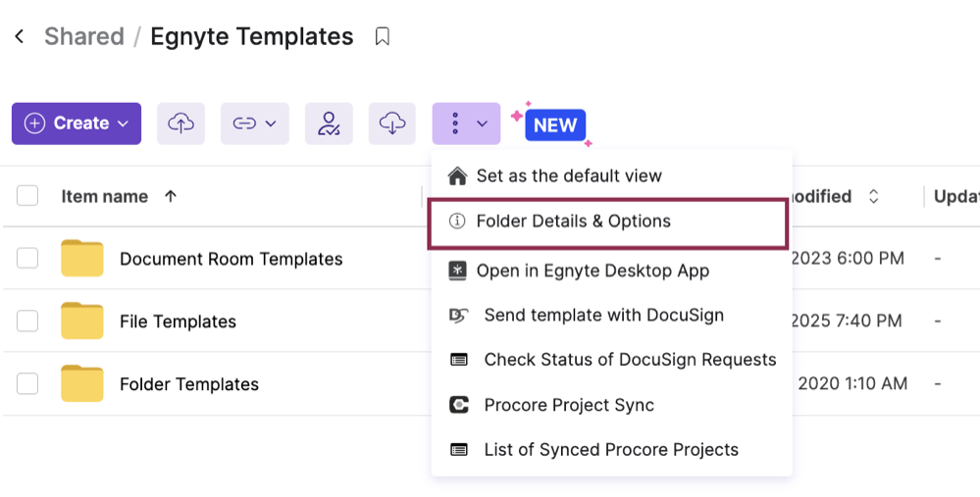Select List of Synced Procore Projects
The height and width of the screenshot is (497, 980).
tap(611, 450)
